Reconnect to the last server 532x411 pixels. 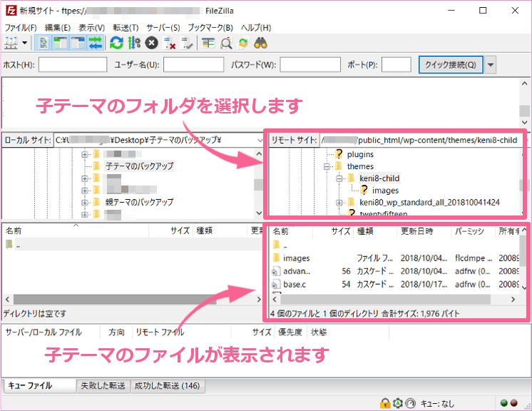[x=187, y=43]
